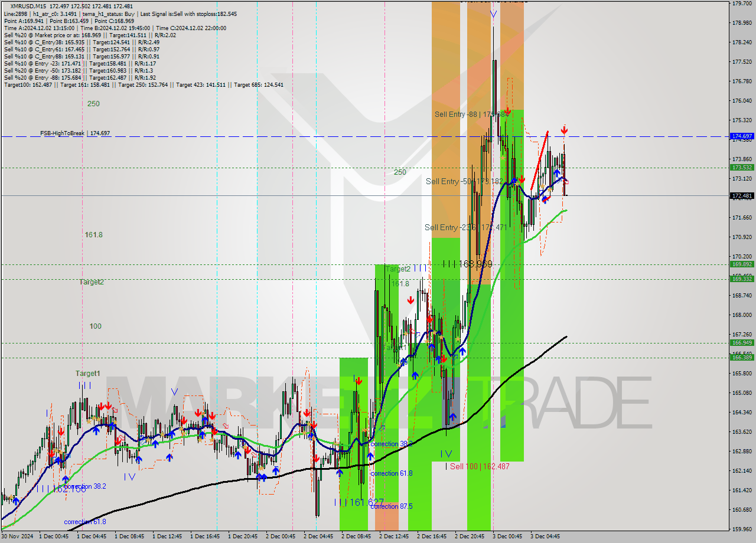Click the green 169.332 price level tag
The width and height of the screenshot is (756, 543).
pos(742,279)
